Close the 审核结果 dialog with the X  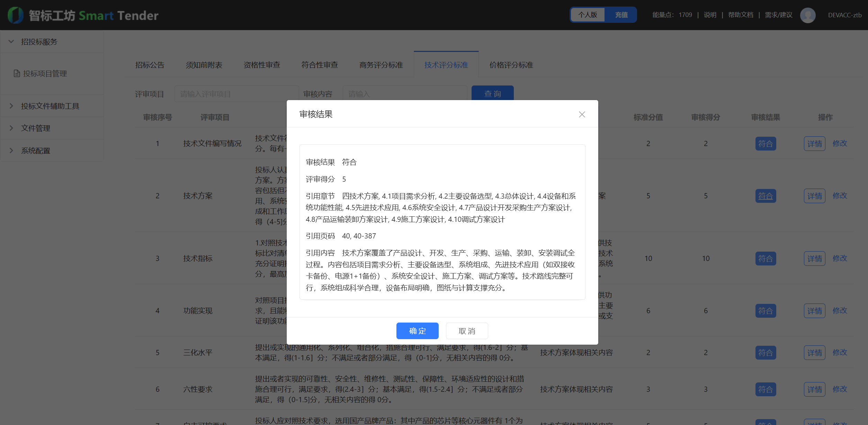582,114
